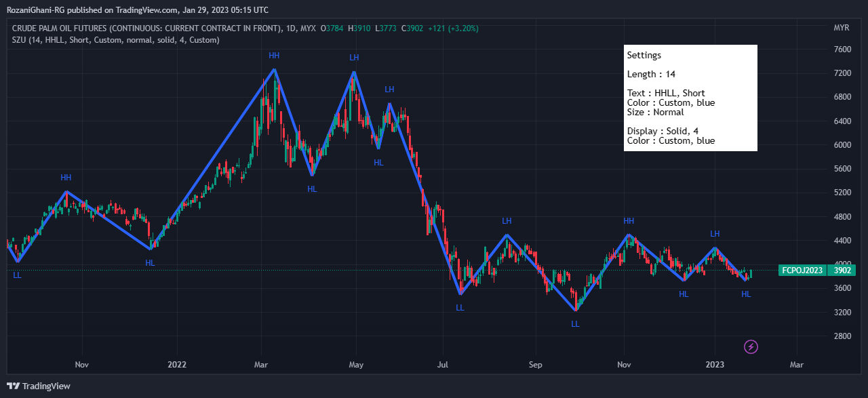Click the 7600 price axis label
This screenshot has width=868, height=398.
(x=842, y=49)
